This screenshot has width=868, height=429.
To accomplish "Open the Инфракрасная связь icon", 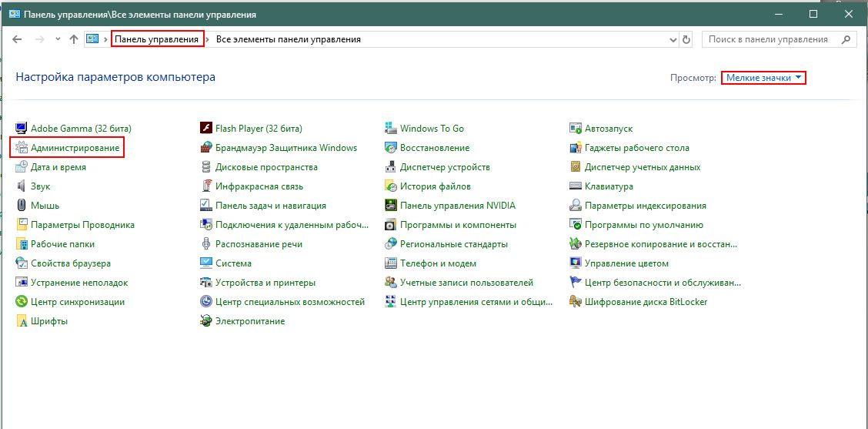I will click(206, 186).
